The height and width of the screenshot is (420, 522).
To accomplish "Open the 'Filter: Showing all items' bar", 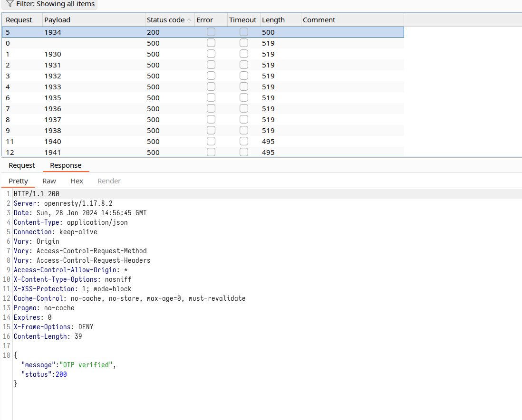I will (x=55, y=4).
